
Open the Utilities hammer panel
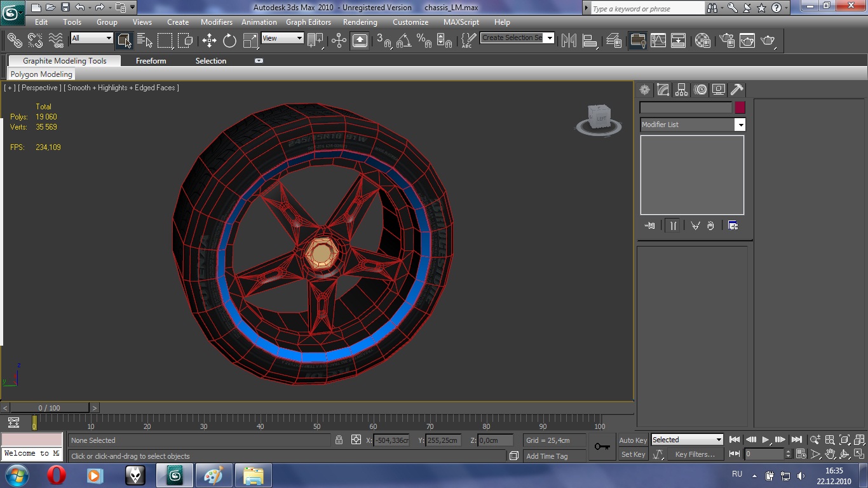(x=736, y=90)
